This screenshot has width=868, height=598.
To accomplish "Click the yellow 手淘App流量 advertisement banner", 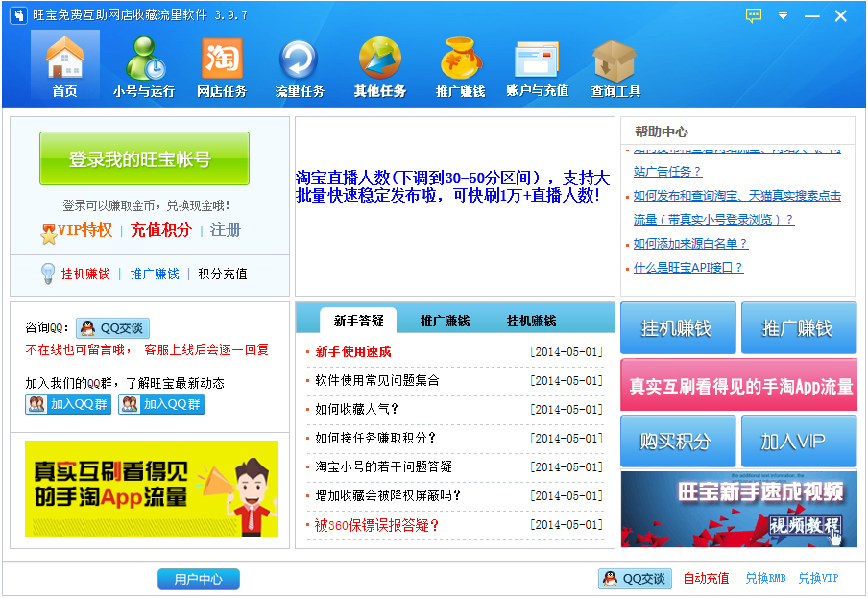I will tap(151, 488).
